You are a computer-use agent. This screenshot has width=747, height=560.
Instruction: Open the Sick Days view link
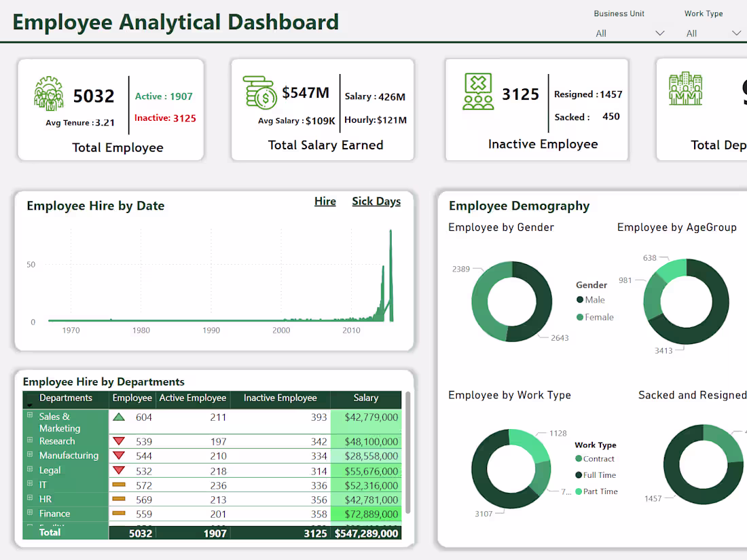click(376, 201)
